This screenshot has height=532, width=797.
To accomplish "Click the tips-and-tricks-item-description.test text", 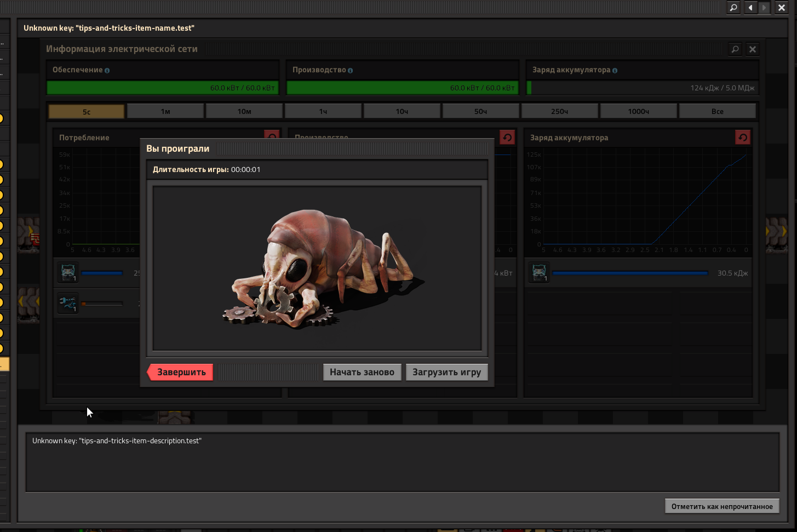I will [x=117, y=441].
